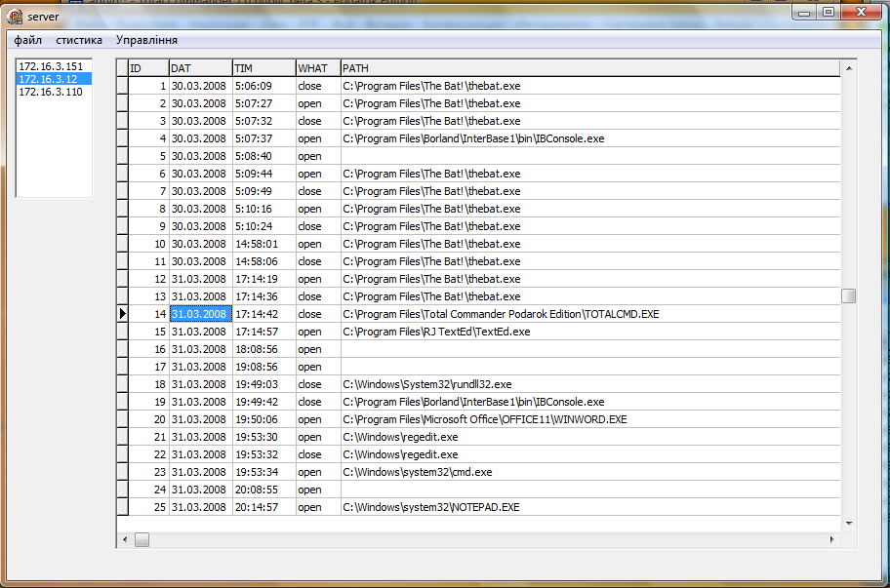The width and height of the screenshot is (890, 588).
Task: Click time cell 14:58:01
Action: pyautogui.click(x=264, y=244)
